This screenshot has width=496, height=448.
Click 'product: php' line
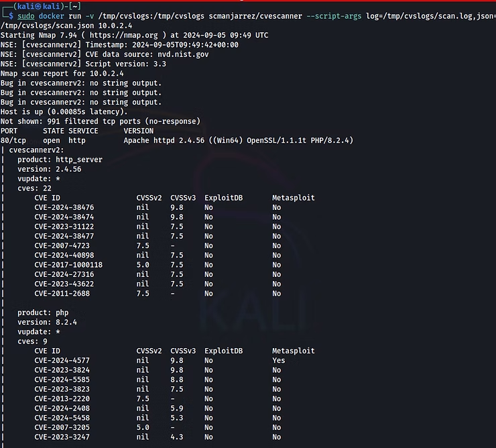click(43, 313)
